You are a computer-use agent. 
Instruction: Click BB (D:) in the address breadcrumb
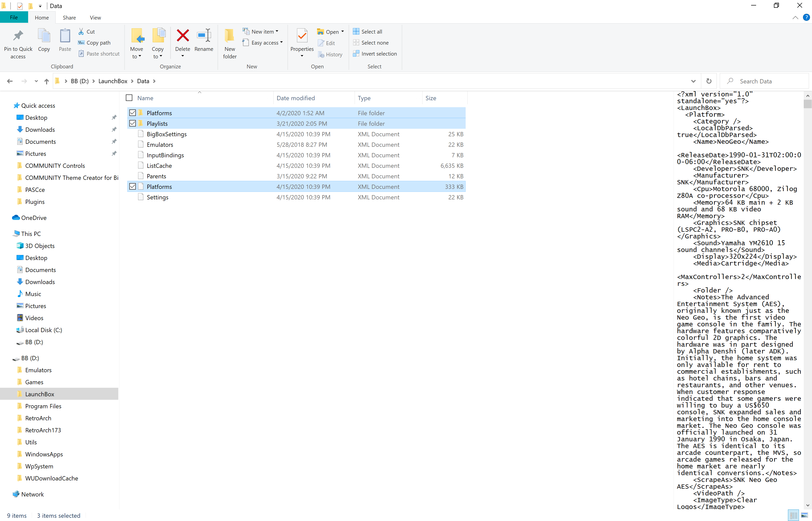[x=79, y=81]
